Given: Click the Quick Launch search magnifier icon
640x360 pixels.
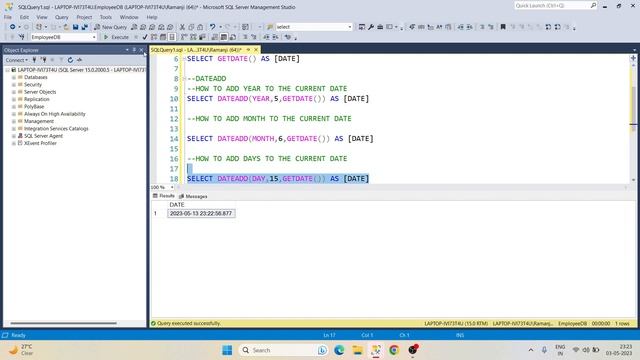Looking at the screenshot, I should pyautogui.click(x=593, y=5).
